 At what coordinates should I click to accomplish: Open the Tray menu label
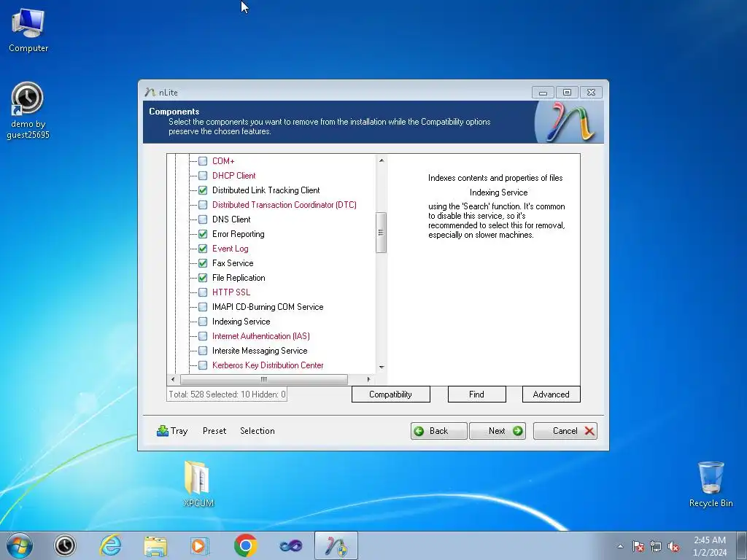[179, 431]
